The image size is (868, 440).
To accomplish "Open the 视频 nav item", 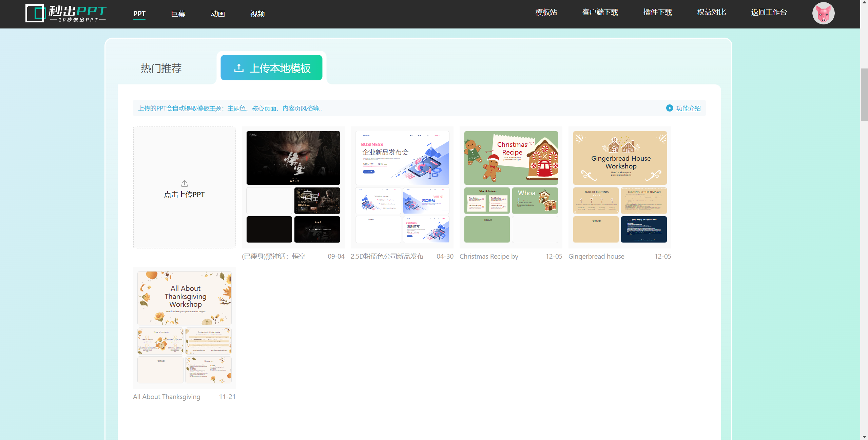I will click(x=257, y=14).
